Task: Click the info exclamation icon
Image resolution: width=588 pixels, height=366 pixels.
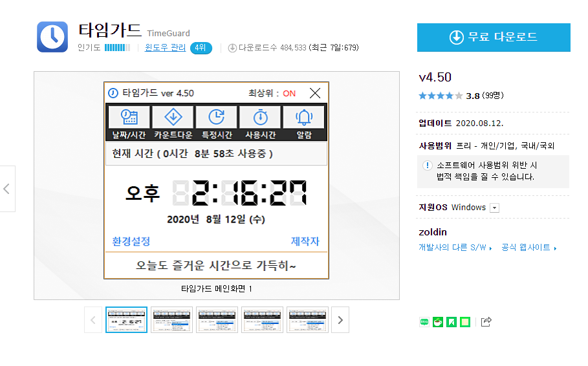Action: pyautogui.click(x=428, y=166)
